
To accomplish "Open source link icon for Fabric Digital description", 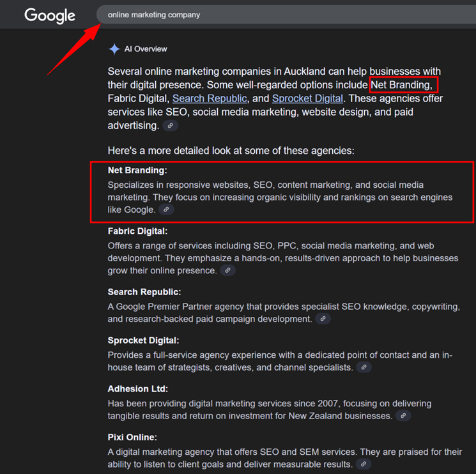I will coord(227,270).
